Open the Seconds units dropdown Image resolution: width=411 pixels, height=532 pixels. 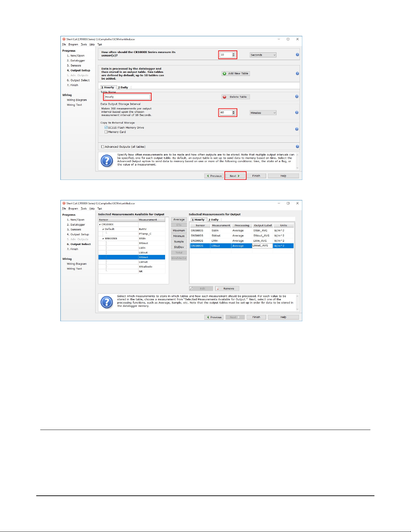tap(263, 55)
